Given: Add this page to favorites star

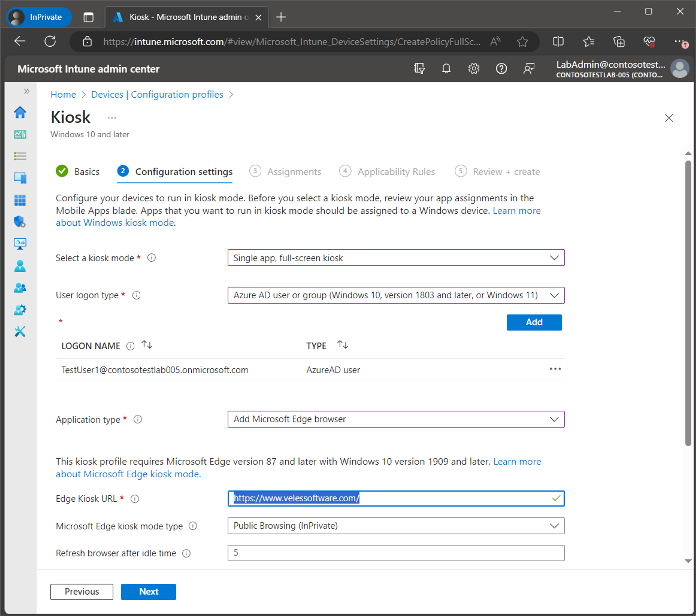Looking at the screenshot, I should coord(522,41).
